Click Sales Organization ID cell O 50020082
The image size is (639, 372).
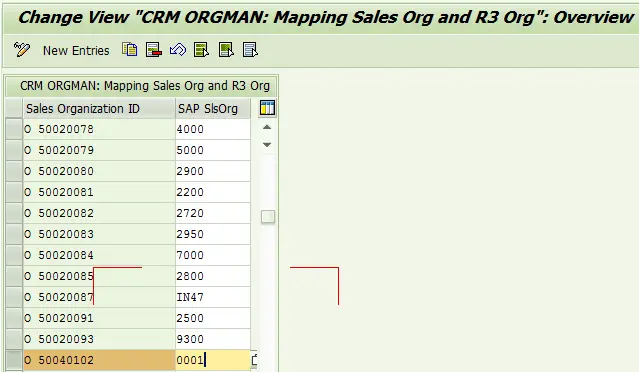(99, 213)
